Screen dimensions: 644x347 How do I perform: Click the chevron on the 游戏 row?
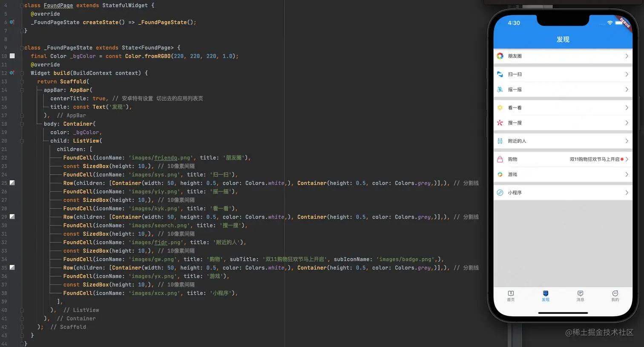click(x=627, y=174)
